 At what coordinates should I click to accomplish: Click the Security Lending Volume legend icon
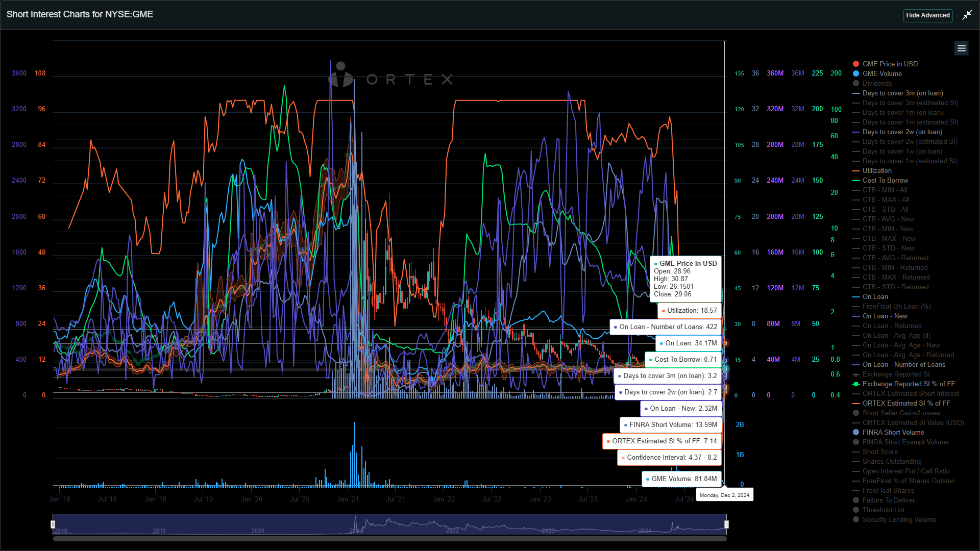[x=855, y=519]
